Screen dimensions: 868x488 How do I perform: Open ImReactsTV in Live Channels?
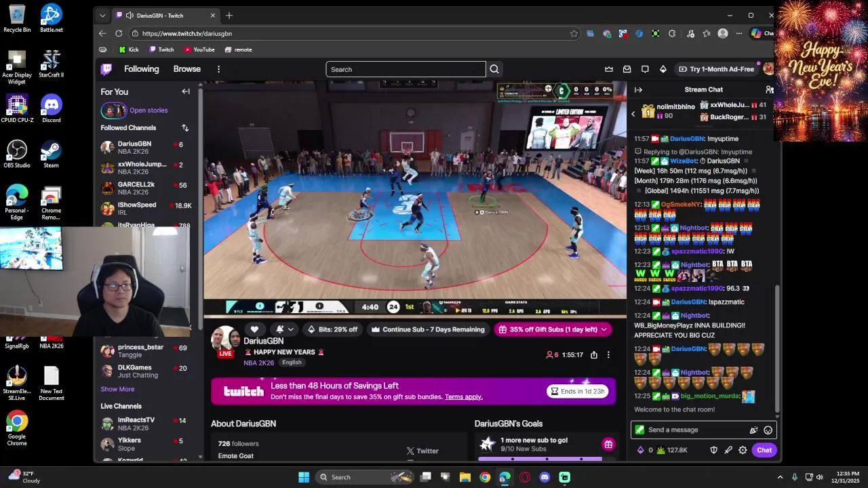point(146,424)
